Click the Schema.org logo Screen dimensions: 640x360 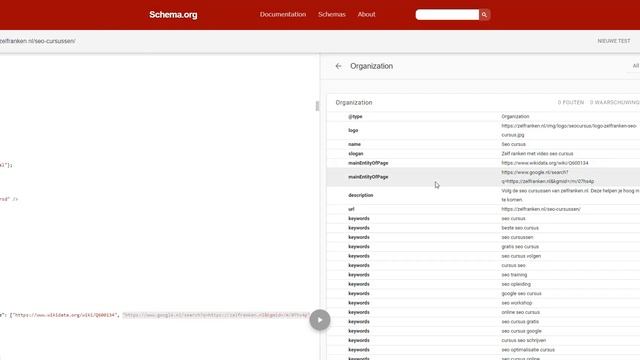click(x=173, y=15)
